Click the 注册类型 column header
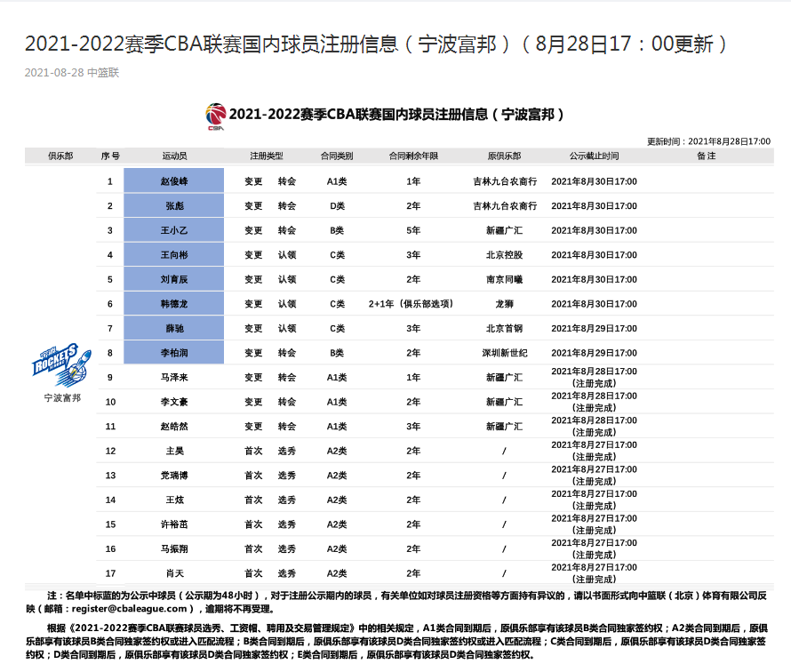 [x=267, y=156]
